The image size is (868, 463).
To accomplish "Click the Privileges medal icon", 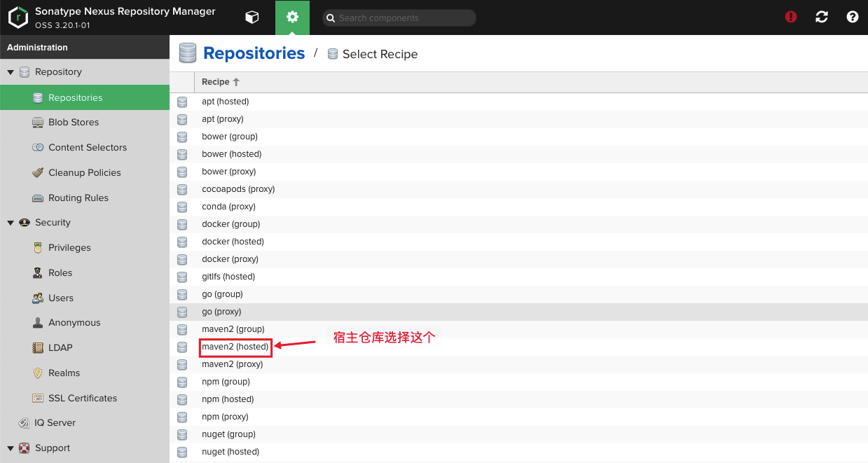I will [x=38, y=248].
